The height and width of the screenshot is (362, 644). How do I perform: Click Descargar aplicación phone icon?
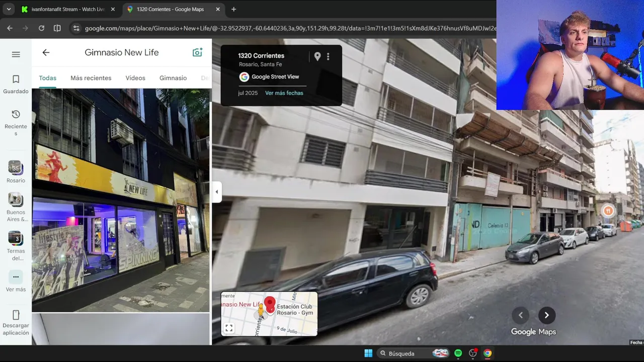(x=16, y=315)
